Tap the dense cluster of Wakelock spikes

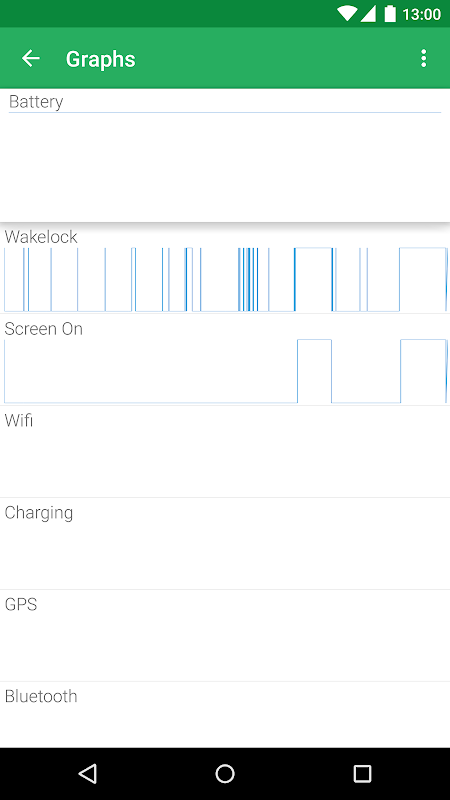pyautogui.click(x=248, y=279)
